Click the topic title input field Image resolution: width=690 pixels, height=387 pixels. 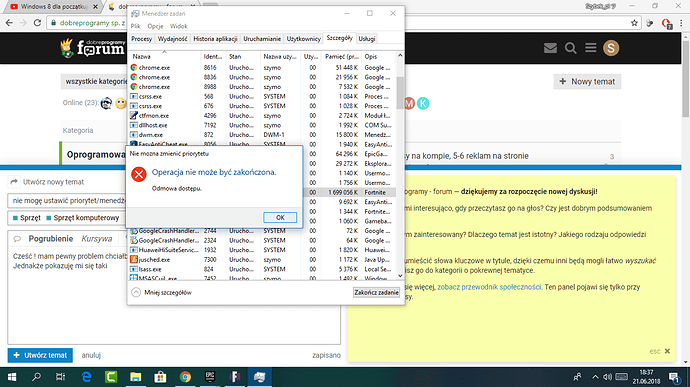click(67, 201)
